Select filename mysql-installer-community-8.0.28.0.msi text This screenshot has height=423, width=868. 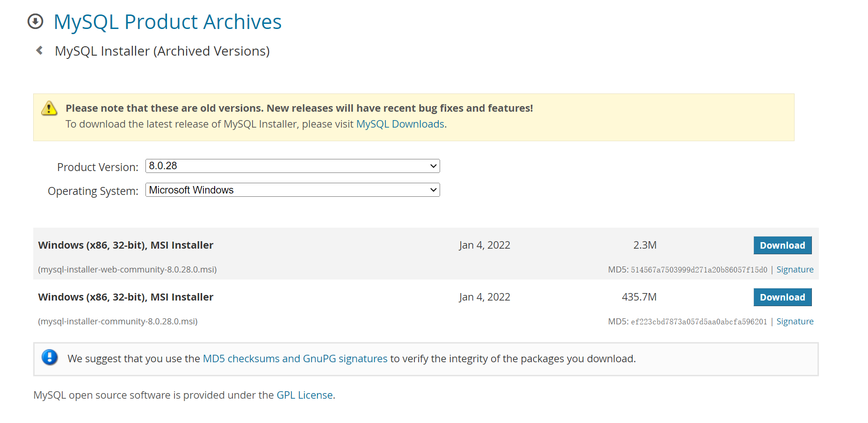coord(118,322)
